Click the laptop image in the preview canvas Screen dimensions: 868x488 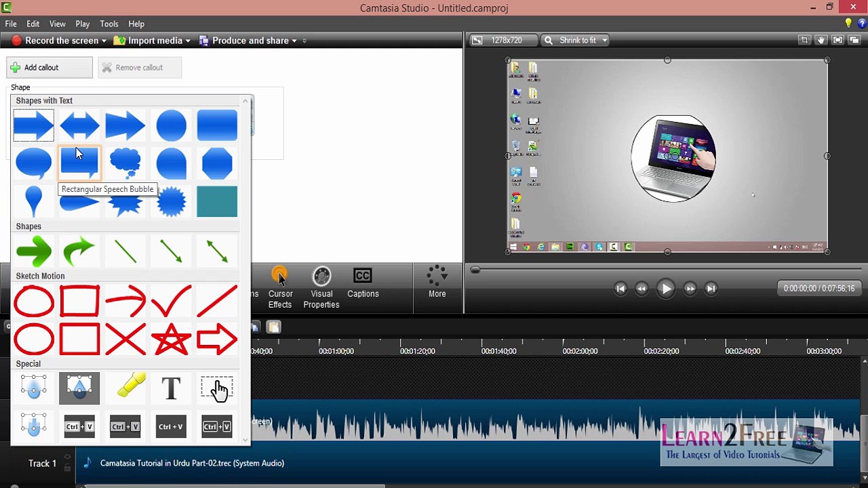tap(673, 158)
